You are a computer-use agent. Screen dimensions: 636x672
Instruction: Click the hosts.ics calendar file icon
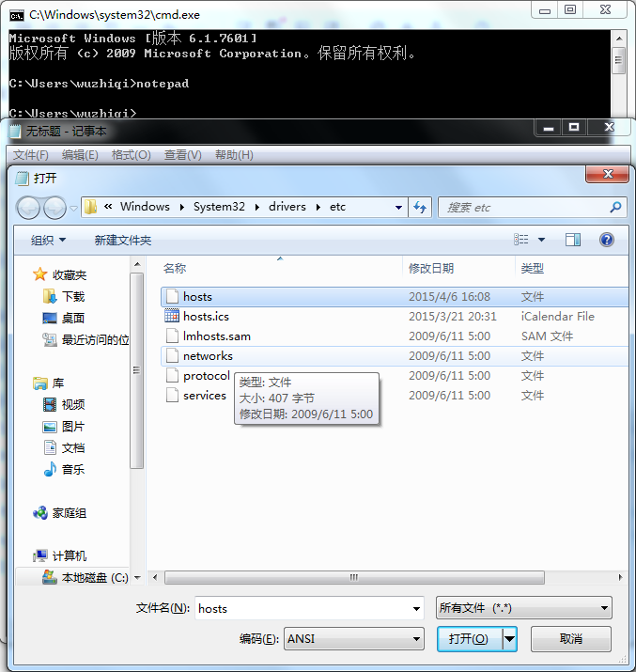tap(172, 316)
